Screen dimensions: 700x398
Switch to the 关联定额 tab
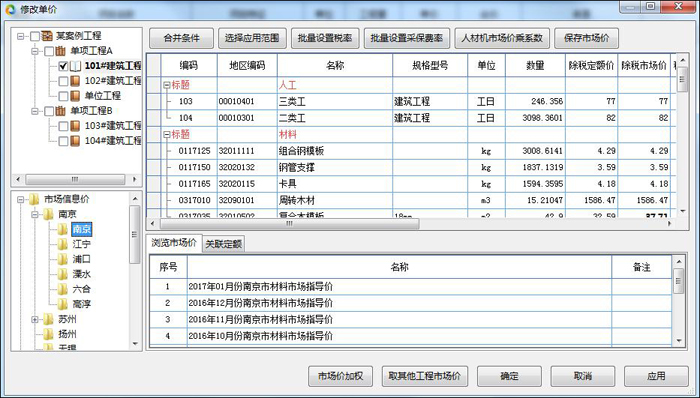point(224,244)
